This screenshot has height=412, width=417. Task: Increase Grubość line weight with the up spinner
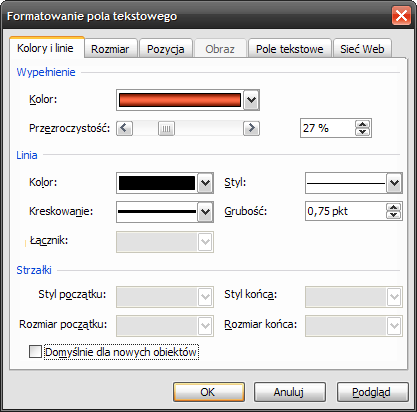coord(394,207)
